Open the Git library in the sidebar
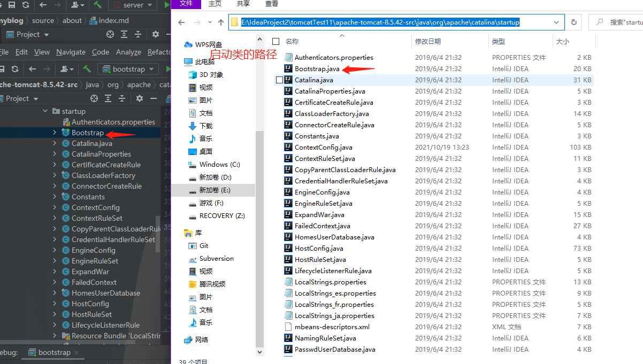 click(204, 246)
